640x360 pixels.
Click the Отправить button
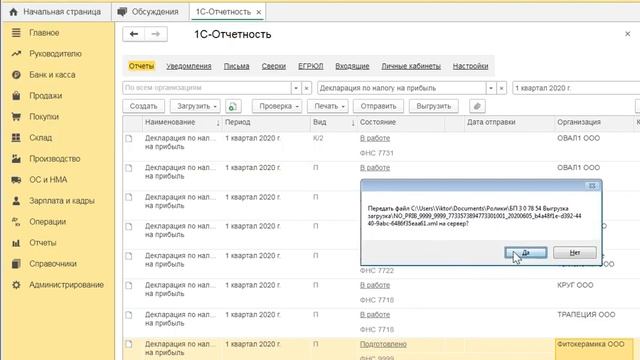point(378,106)
